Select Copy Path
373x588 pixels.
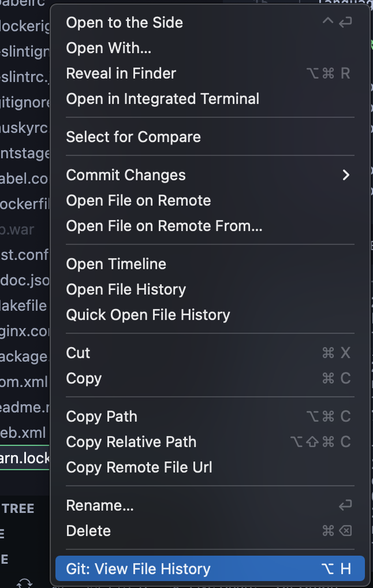pyautogui.click(x=102, y=416)
